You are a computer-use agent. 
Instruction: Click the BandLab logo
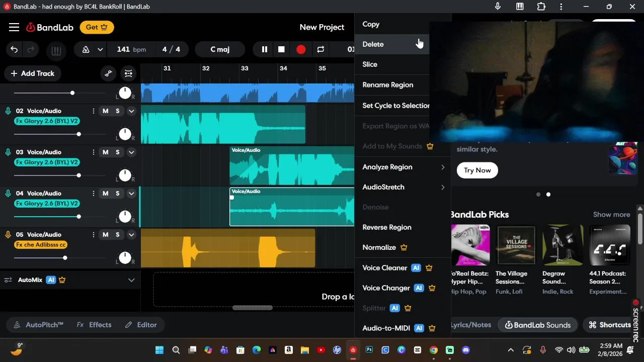click(50, 27)
